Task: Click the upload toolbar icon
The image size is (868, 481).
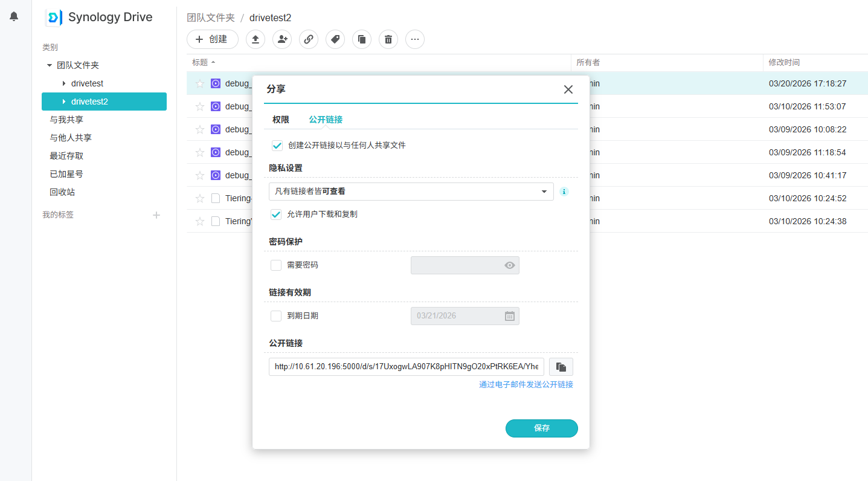Action: (x=256, y=39)
